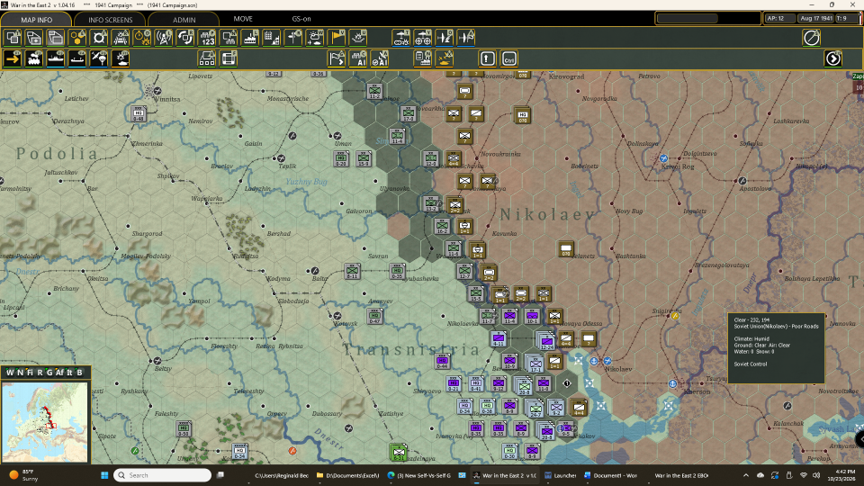Toggle the W filter on minimap bar
The height and width of the screenshot is (486, 864).
pos(10,372)
